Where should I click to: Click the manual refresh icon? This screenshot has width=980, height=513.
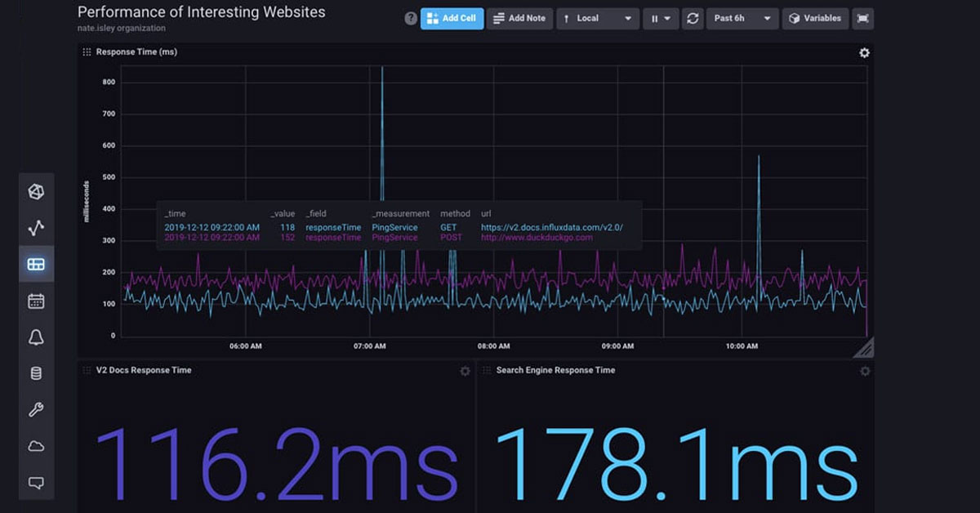pos(693,18)
